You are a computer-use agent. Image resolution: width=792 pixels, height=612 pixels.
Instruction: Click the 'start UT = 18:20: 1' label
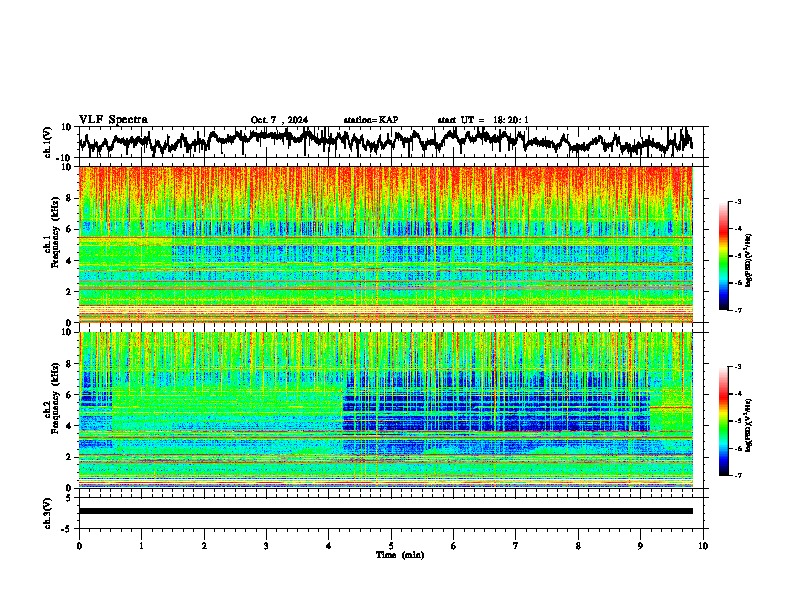pos(483,120)
